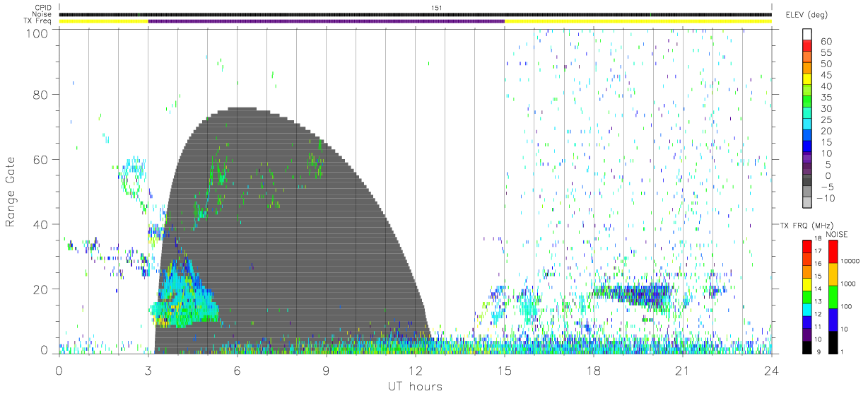The height and width of the screenshot is (401, 868).
Task: Click NOISE legend value '10000'
Action: click(x=850, y=261)
